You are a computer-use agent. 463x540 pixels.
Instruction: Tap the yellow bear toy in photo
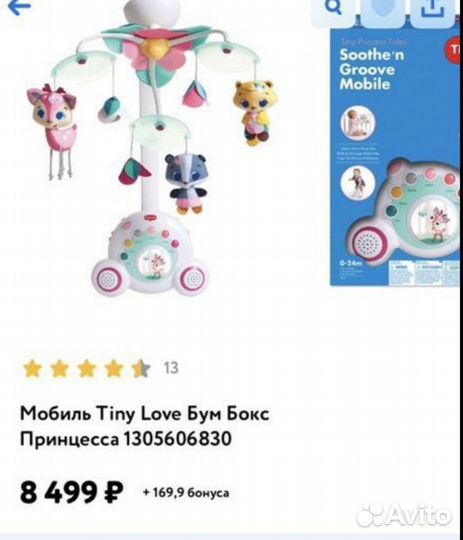[x=254, y=112]
